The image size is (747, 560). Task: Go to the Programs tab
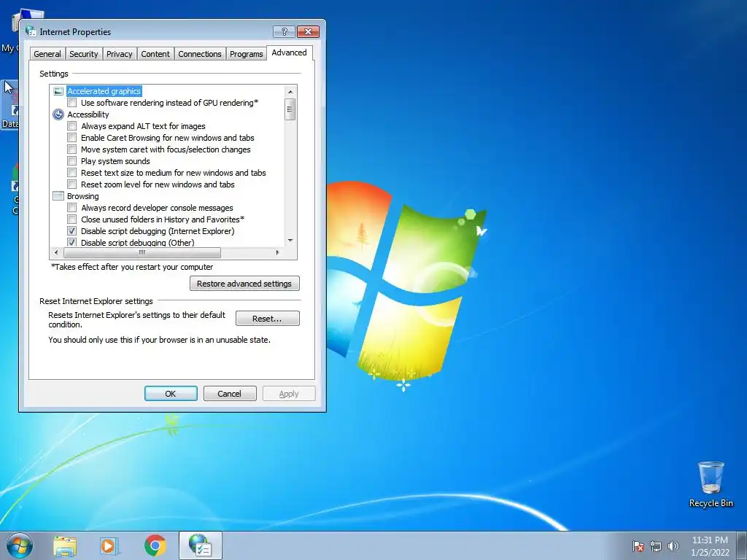pos(246,54)
